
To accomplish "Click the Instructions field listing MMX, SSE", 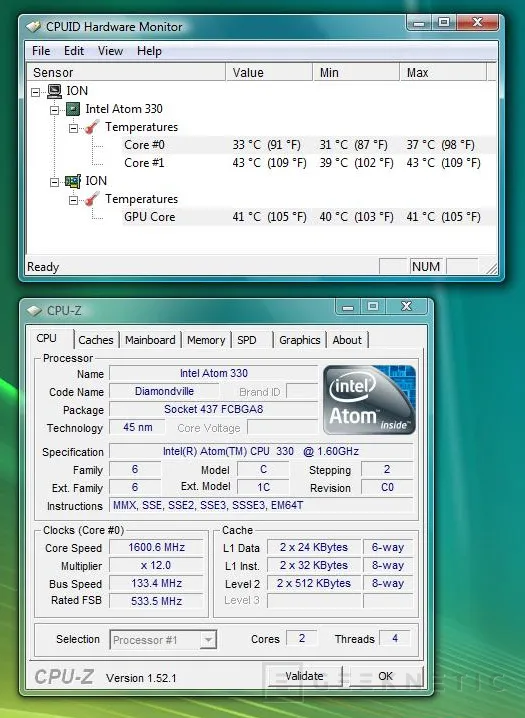I will [261, 506].
